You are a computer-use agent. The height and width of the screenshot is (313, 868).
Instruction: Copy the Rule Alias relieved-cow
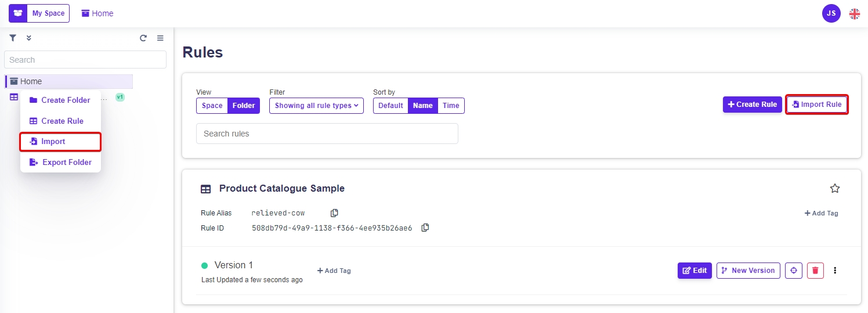click(334, 213)
